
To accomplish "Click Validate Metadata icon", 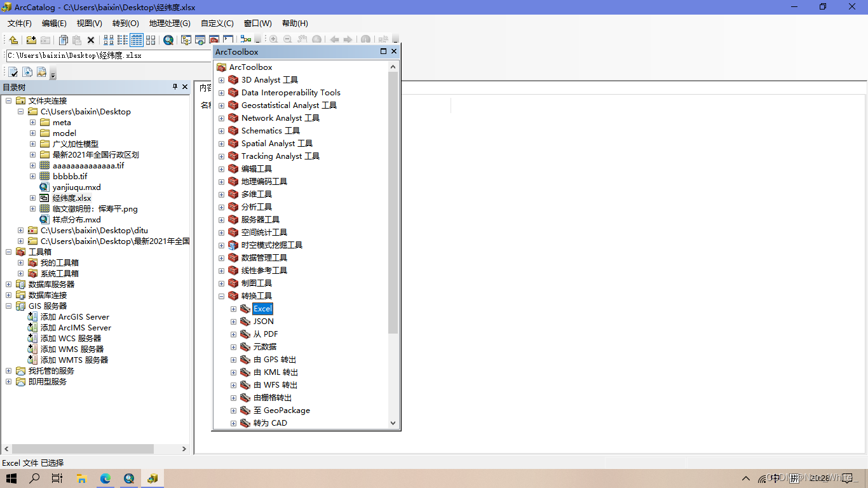I will point(13,72).
